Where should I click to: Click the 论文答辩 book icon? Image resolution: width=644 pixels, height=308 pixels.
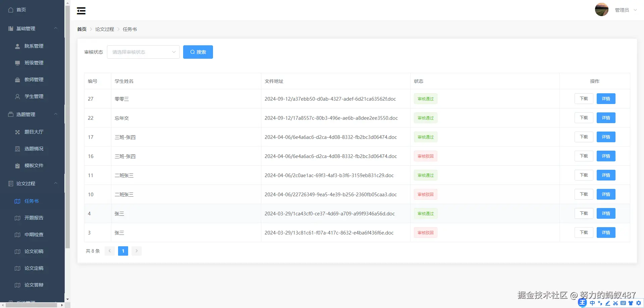click(x=17, y=285)
